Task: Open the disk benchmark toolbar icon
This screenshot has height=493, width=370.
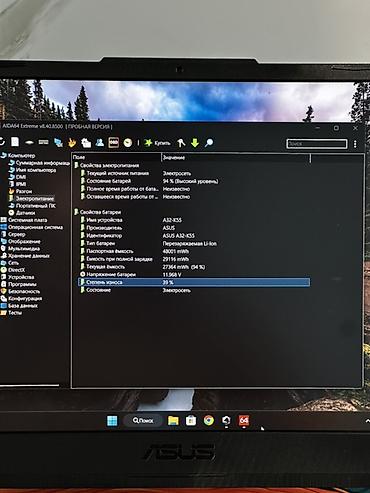Action: click(x=29, y=143)
